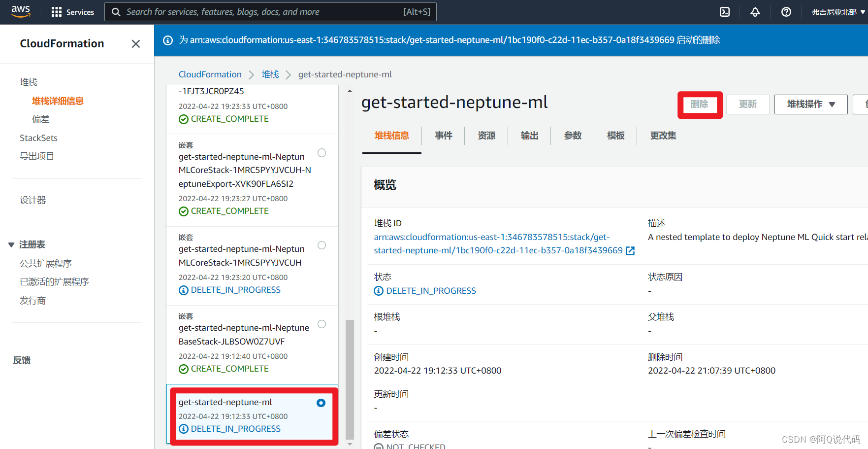Open the Services grid menu

pos(73,12)
